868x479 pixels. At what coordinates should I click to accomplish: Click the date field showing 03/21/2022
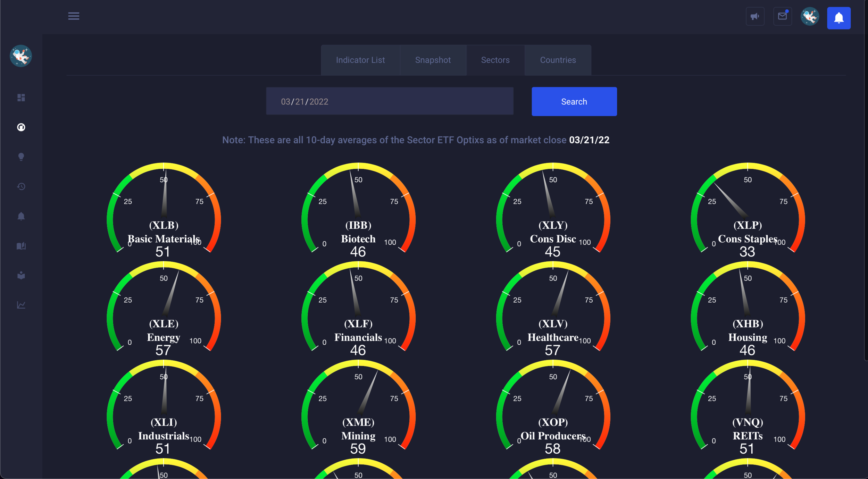390,101
